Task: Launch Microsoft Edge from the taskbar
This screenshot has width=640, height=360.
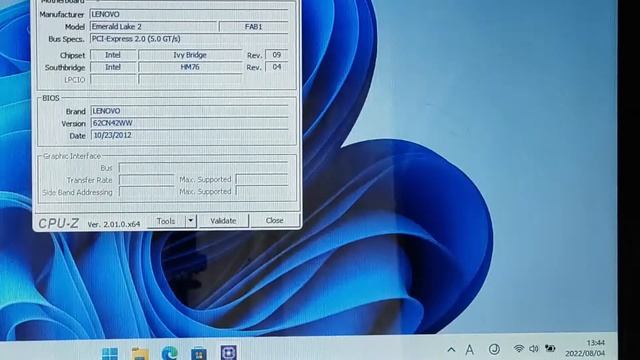Action: pyautogui.click(x=169, y=353)
